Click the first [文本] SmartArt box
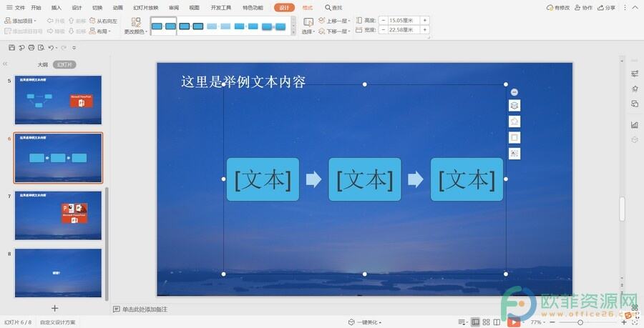This screenshot has width=644, height=328. tap(263, 179)
